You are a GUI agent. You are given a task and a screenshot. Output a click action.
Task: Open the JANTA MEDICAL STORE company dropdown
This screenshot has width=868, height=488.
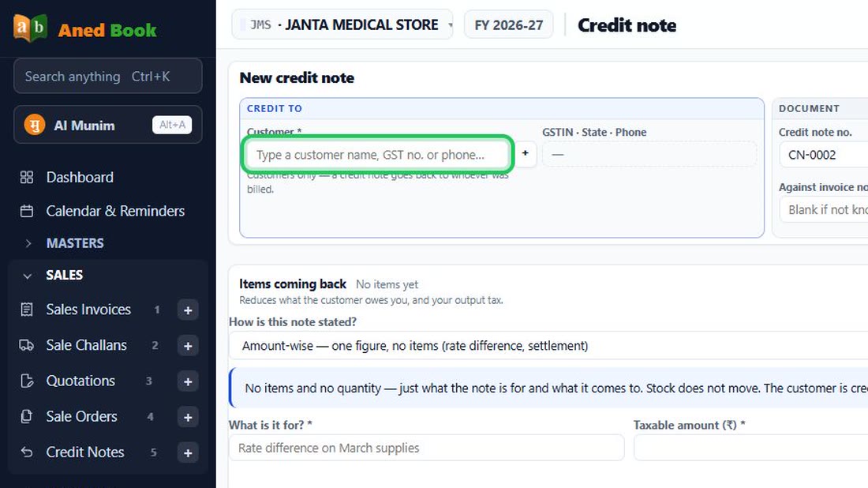click(342, 25)
